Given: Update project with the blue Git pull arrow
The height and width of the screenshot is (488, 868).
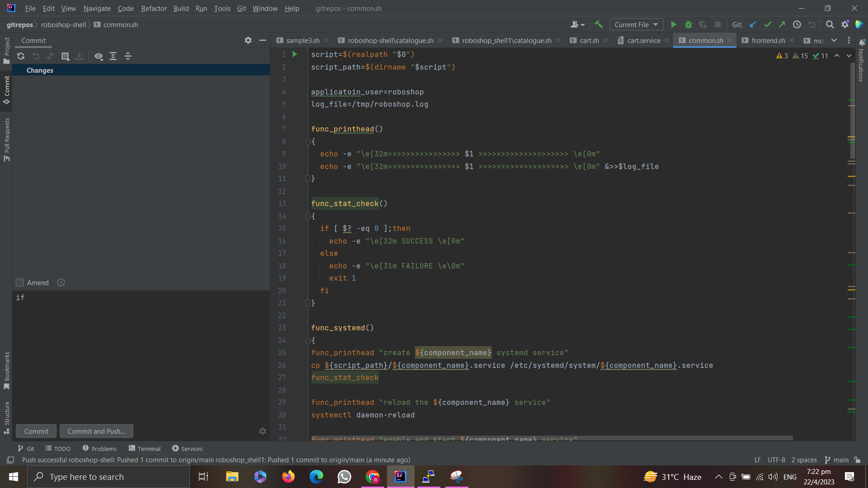Looking at the screenshot, I should (753, 24).
